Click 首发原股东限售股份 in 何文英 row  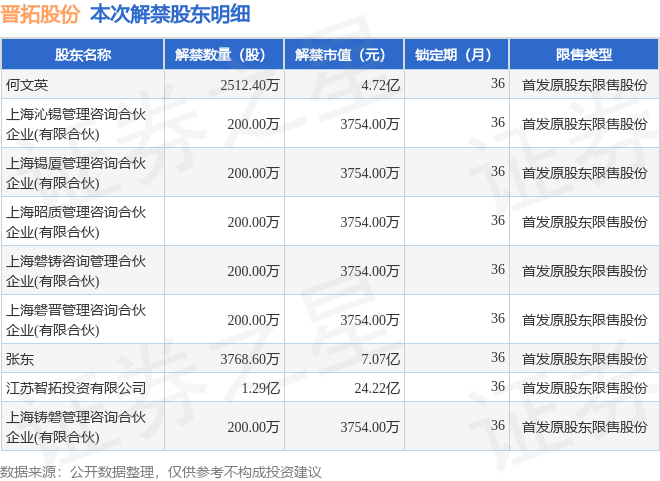coord(585,85)
